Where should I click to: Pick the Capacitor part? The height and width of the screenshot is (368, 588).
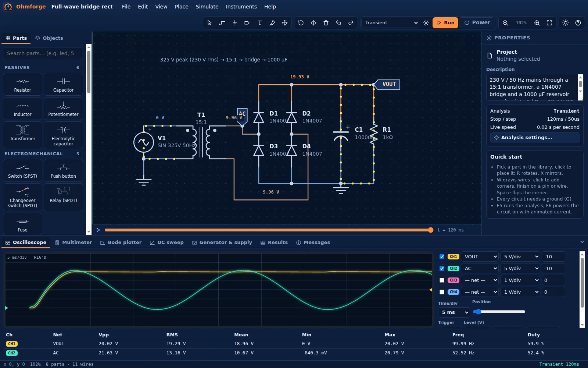[x=63, y=85]
